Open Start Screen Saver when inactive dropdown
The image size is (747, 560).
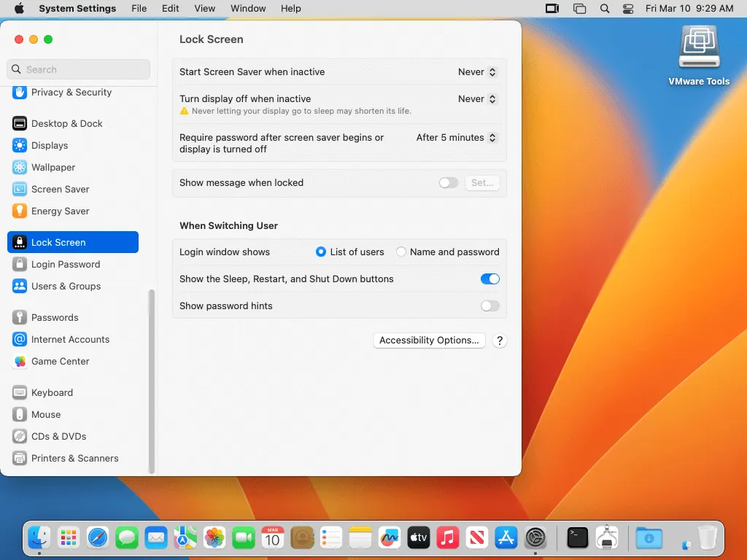(x=478, y=72)
